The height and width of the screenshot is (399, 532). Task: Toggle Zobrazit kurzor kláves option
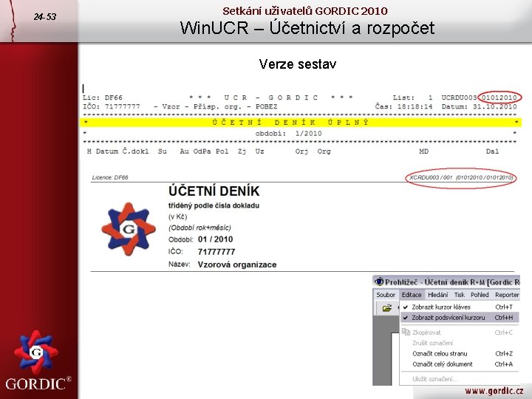click(460, 307)
